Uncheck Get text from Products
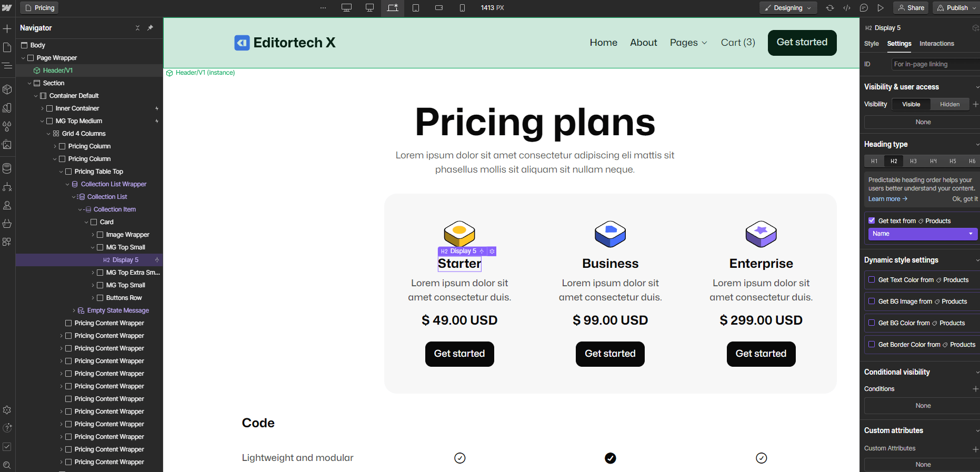This screenshot has width=980, height=472. pyautogui.click(x=872, y=220)
